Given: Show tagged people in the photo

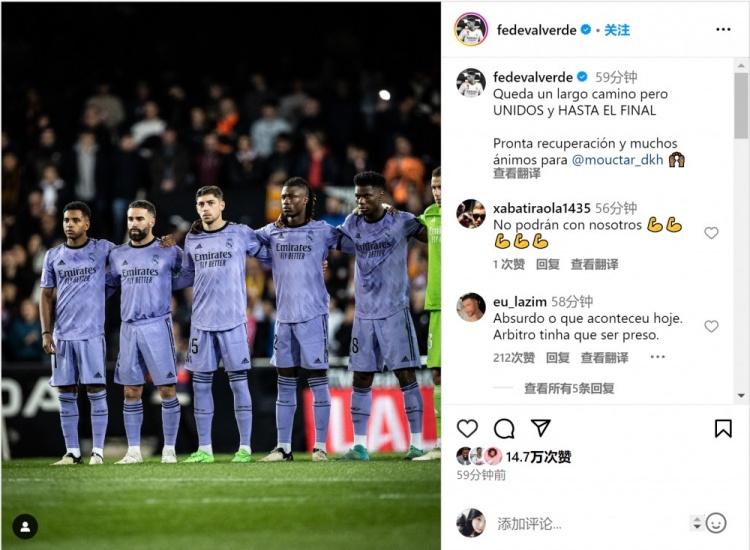Looking at the screenshot, I should click(x=25, y=527).
